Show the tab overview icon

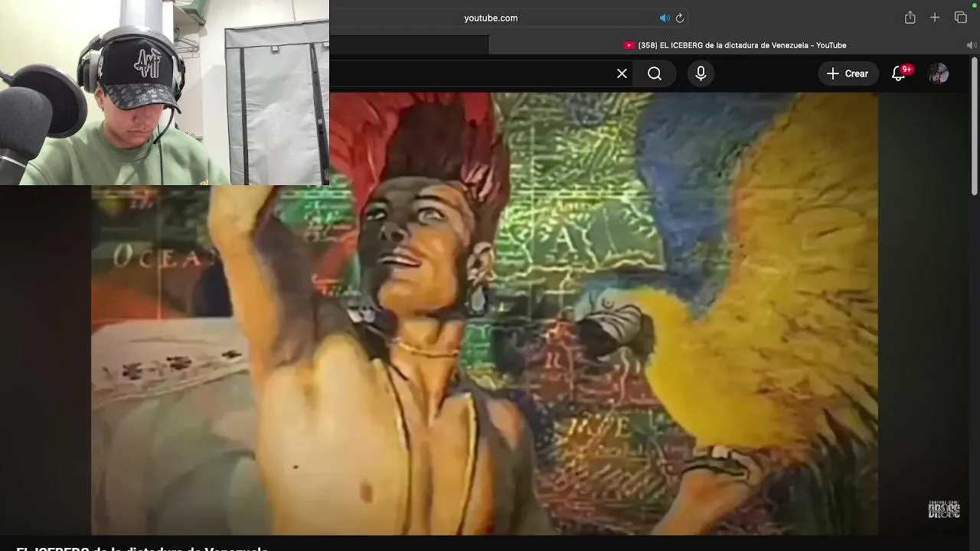click(961, 18)
